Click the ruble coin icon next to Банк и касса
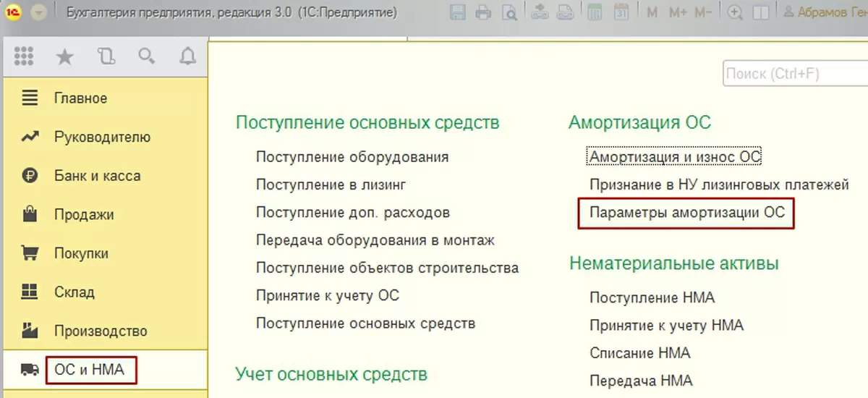The height and width of the screenshot is (398, 868). 30,176
